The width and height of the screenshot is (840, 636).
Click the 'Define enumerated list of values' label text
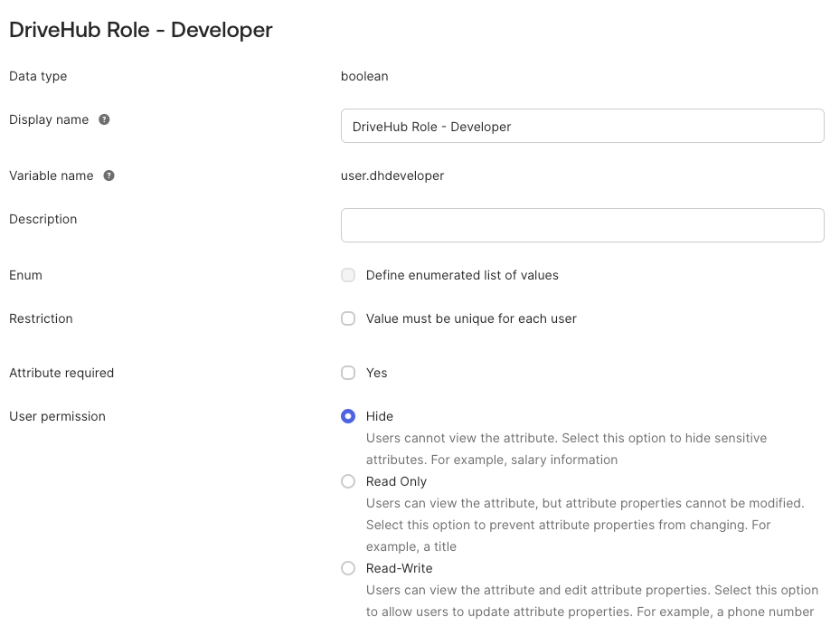click(462, 275)
